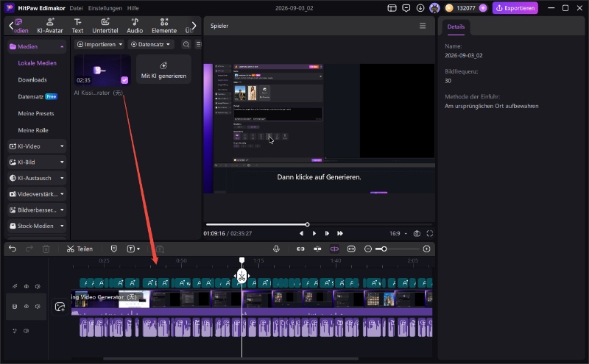Fast forward the preview
This screenshot has height=364, width=589.
point(340,233)
